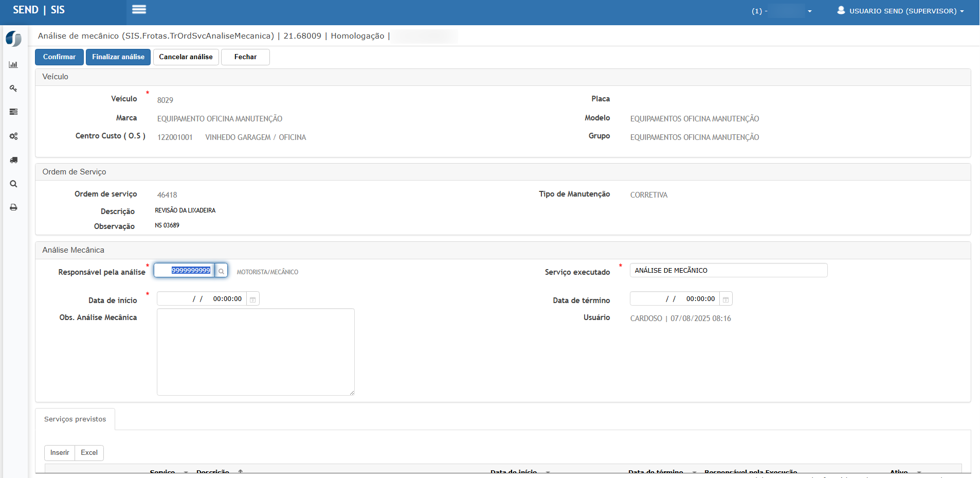The height and width of the screenshot is (478, 980).
Task: Open the truck fleet sidebar icon
Action: [13, 160]
